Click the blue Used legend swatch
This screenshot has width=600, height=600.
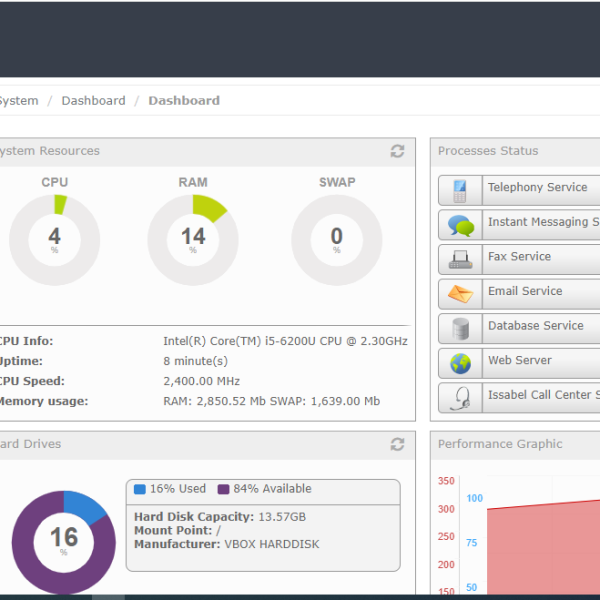point(140,489)
